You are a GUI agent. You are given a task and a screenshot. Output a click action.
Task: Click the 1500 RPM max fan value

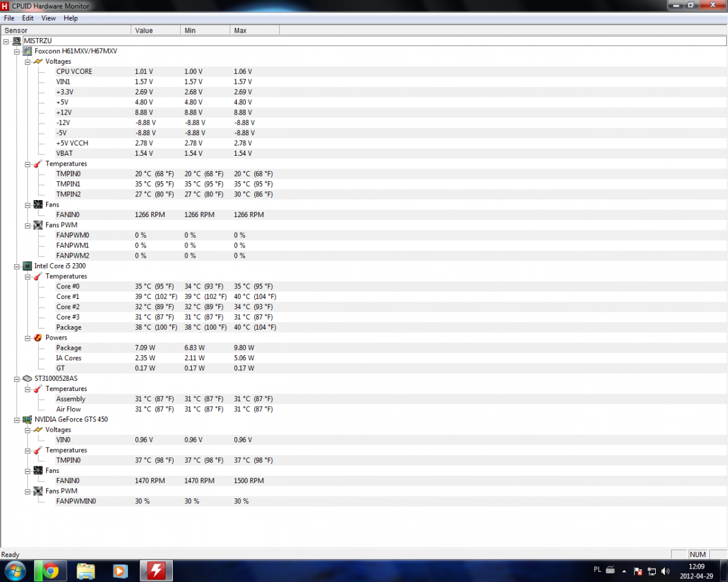[x=249, y=481]
